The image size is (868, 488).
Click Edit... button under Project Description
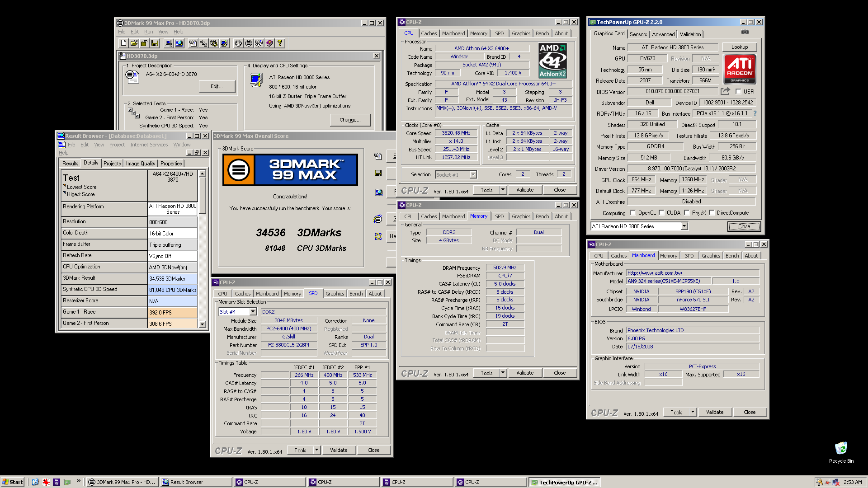click(x=217, y=86)
